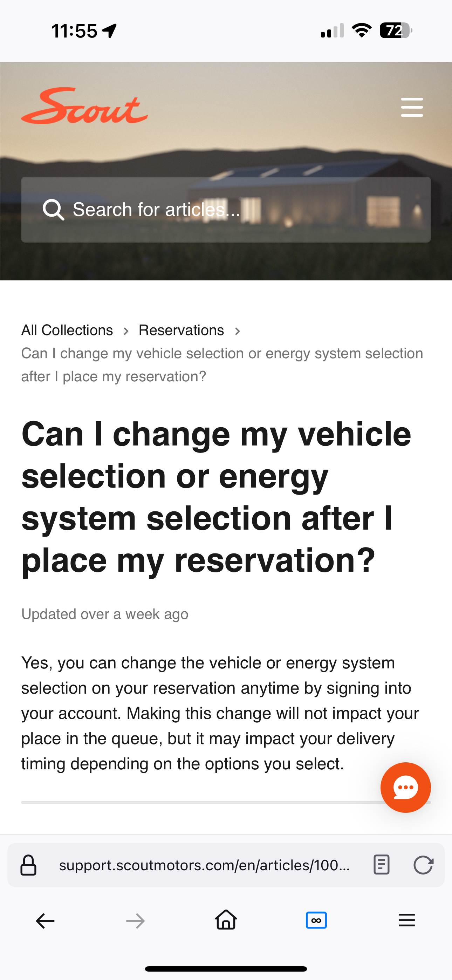Tap the lock icon in address bar

[x=28, y=865]
